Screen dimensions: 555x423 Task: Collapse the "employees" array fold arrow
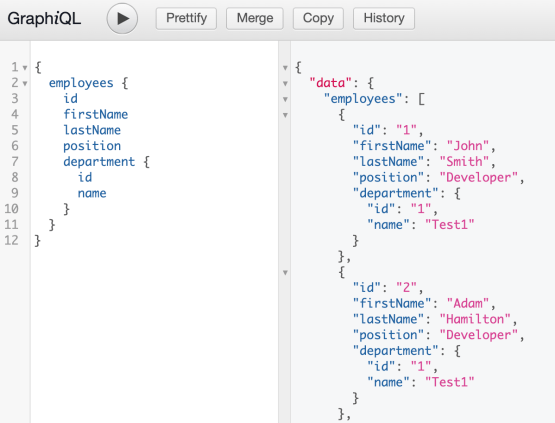[285, 99]
